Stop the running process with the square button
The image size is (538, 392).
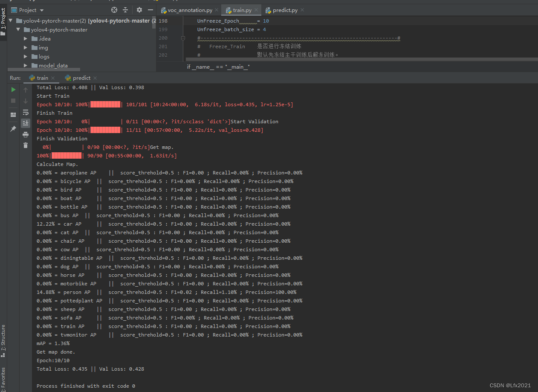pos(13,100)
